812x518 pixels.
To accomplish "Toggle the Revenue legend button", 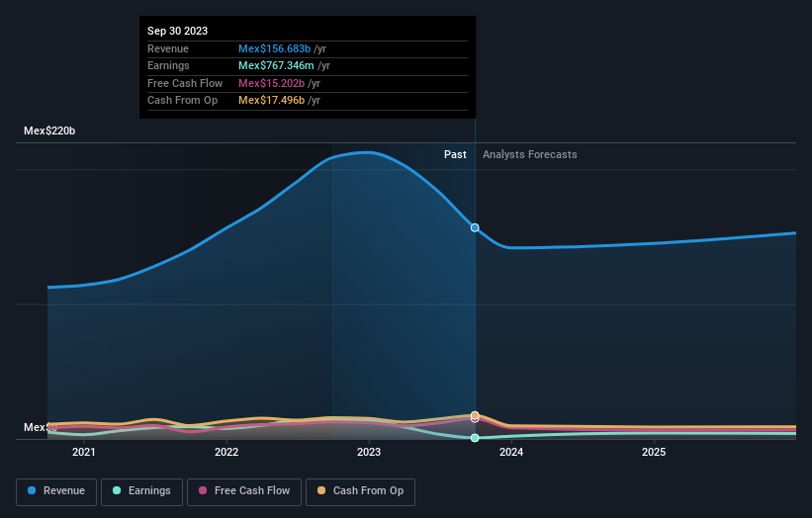I will (x=56, y=491).
